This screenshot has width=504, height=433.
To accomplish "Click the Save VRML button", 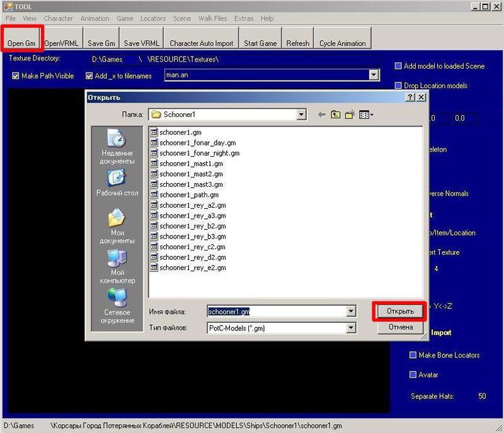I will pyautogui.click(x=141, y=38).
